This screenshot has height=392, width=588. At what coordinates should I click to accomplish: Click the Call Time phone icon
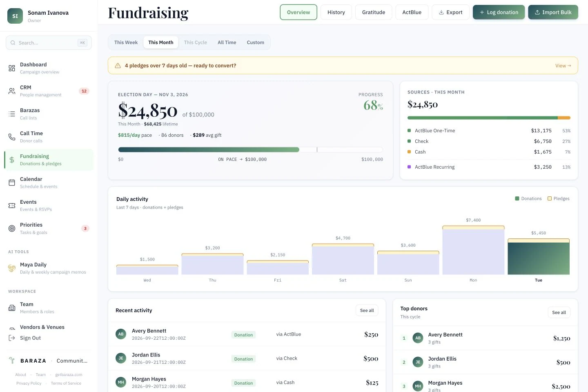12,137
